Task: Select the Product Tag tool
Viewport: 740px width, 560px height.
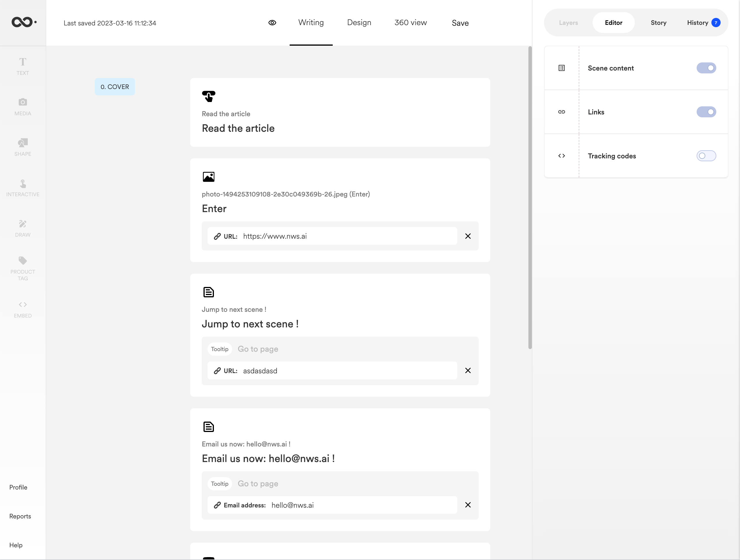Action: tap(23, 268)
